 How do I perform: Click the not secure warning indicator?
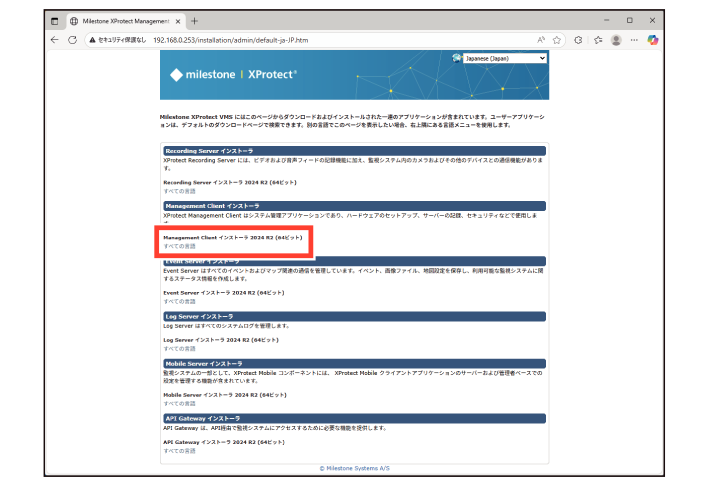point(118,40)
